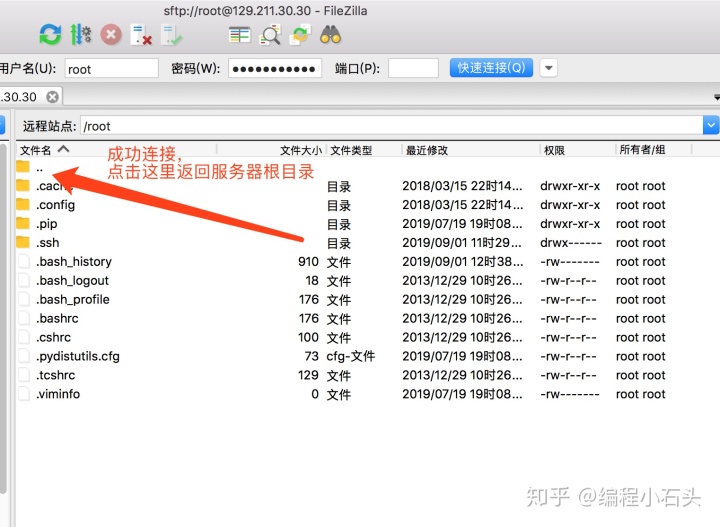Click the username field containing root

tap(112, 68)
